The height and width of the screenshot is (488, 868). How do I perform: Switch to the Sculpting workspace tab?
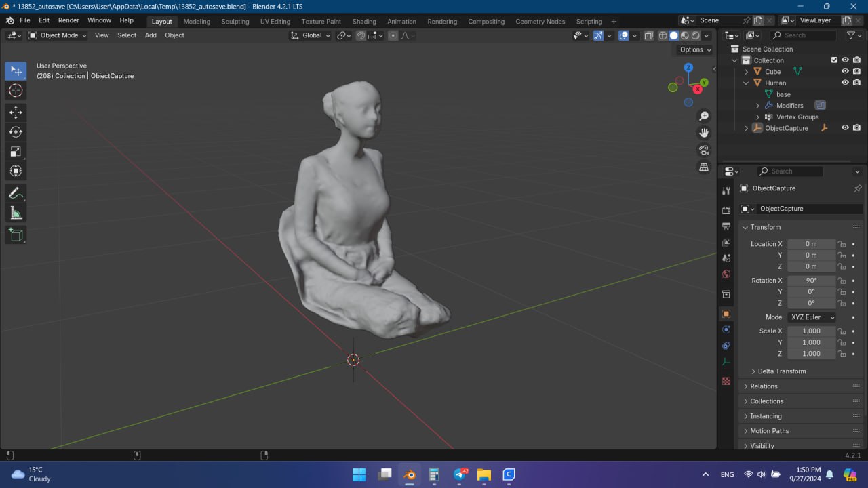click(x=235, y=22)
